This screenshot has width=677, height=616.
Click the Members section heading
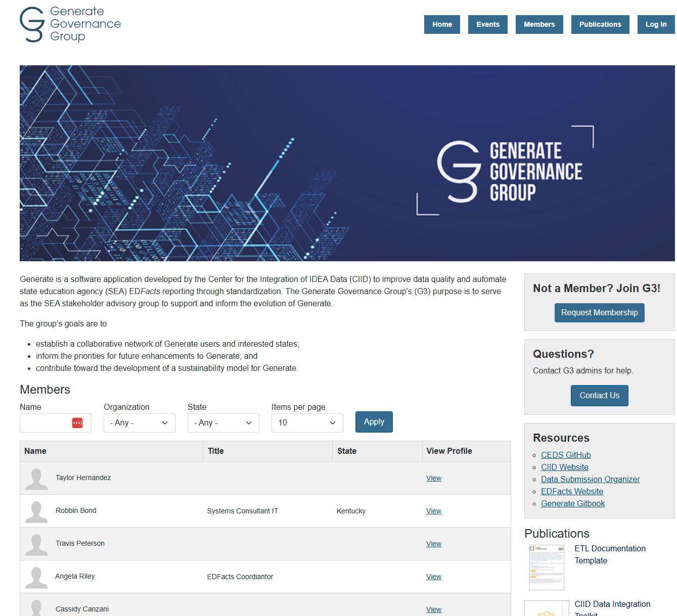45,390
